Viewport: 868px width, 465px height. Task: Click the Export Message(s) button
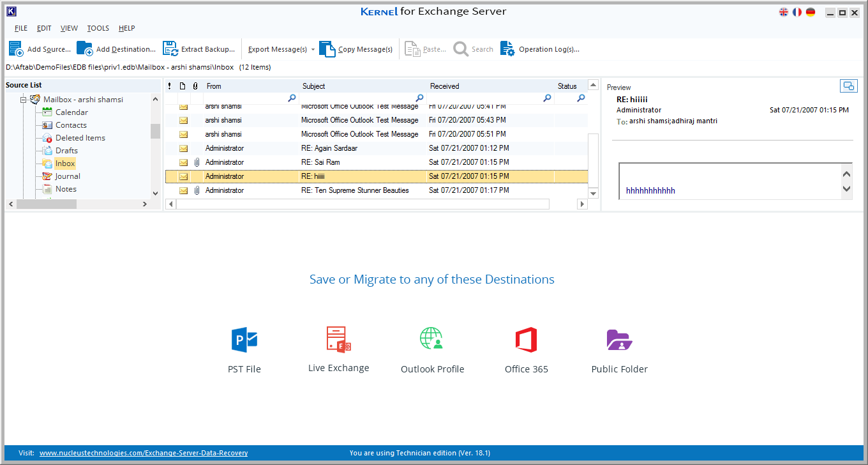(278, 49)
